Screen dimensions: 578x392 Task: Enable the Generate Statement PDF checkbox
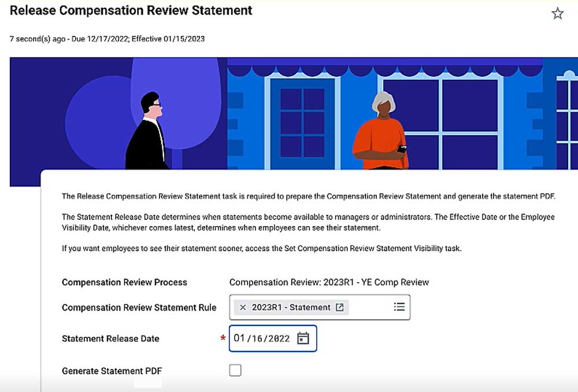(x=235, y=370)
